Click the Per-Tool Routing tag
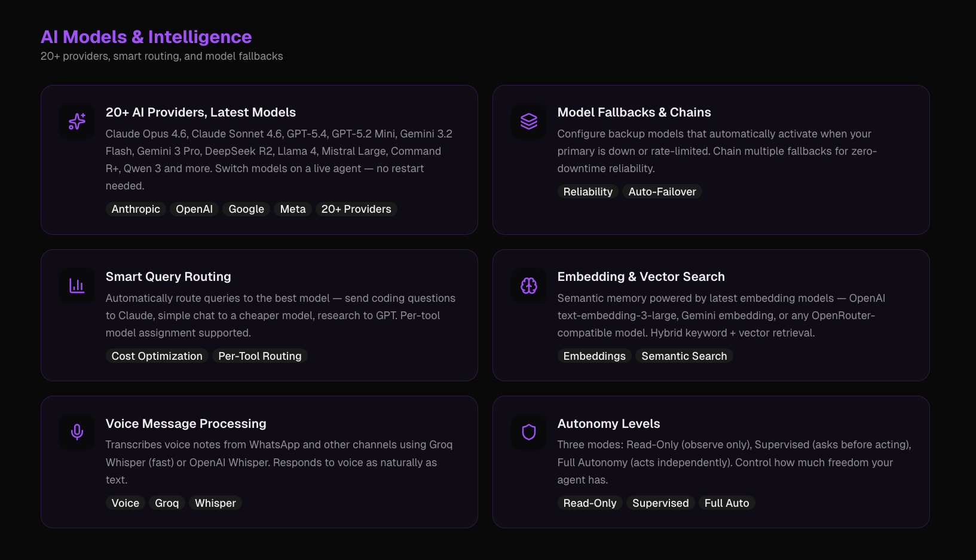The image size is (976, 560). click(x=260, y=356)
